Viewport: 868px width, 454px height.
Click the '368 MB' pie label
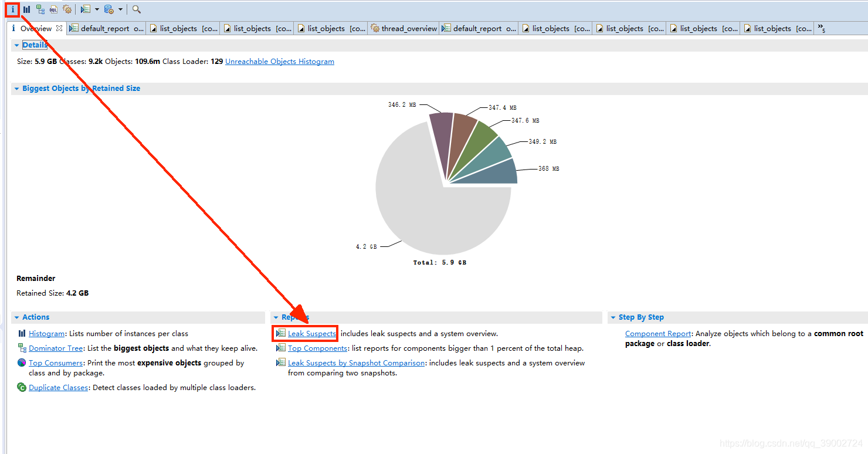549,169
